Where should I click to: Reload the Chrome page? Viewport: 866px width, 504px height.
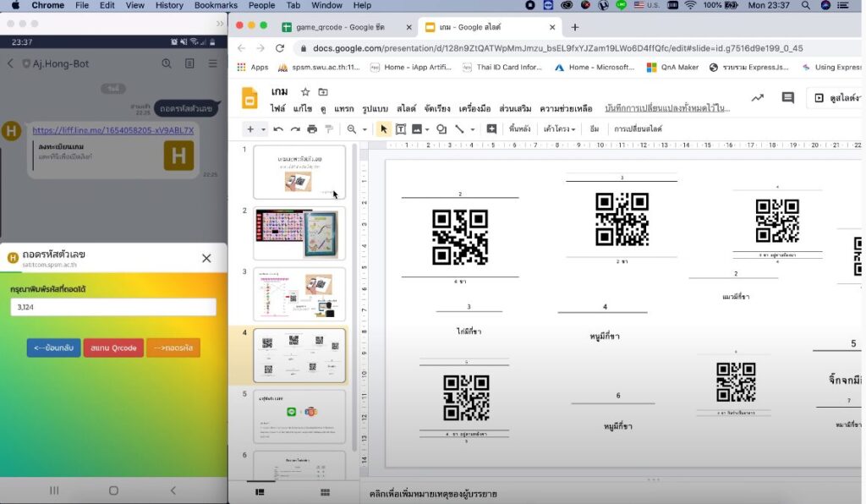click(279, 48)
